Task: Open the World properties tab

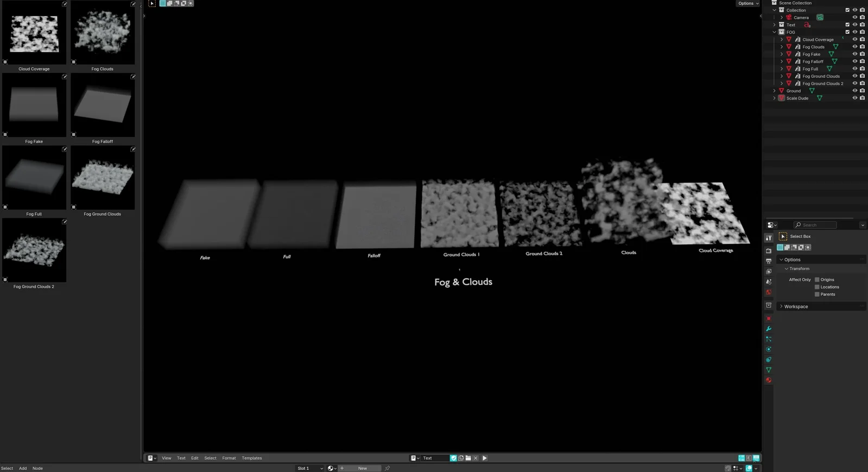Action: coord(769,292)
